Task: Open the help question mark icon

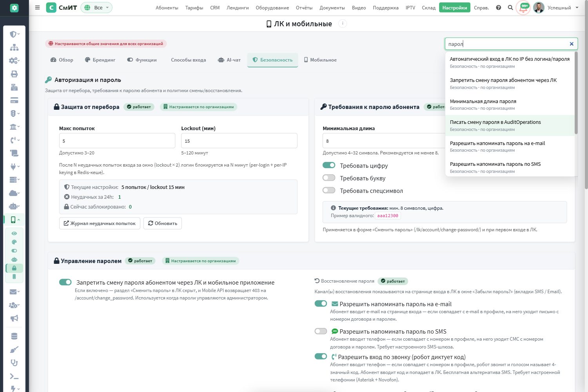Action: [499, 7]
